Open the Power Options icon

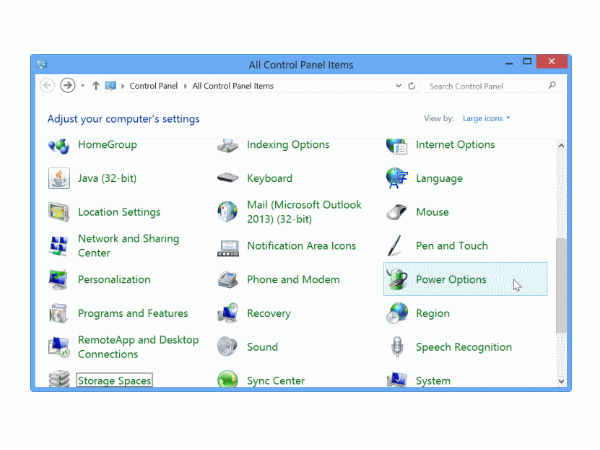click(x=398, y=279)
